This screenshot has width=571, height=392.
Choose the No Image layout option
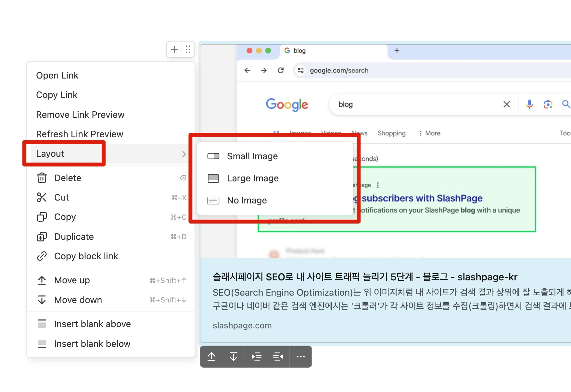(247, 201)
